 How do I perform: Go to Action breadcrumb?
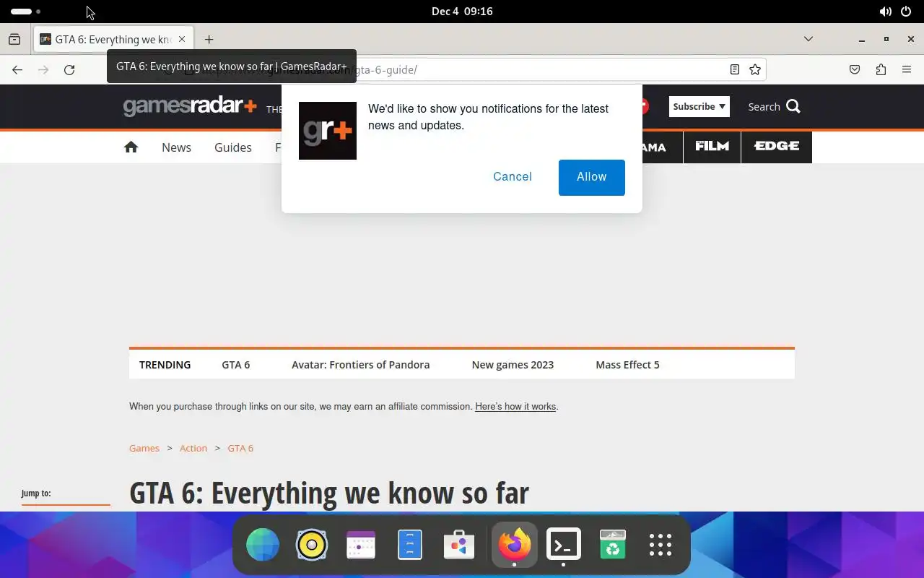click(193, 448)
